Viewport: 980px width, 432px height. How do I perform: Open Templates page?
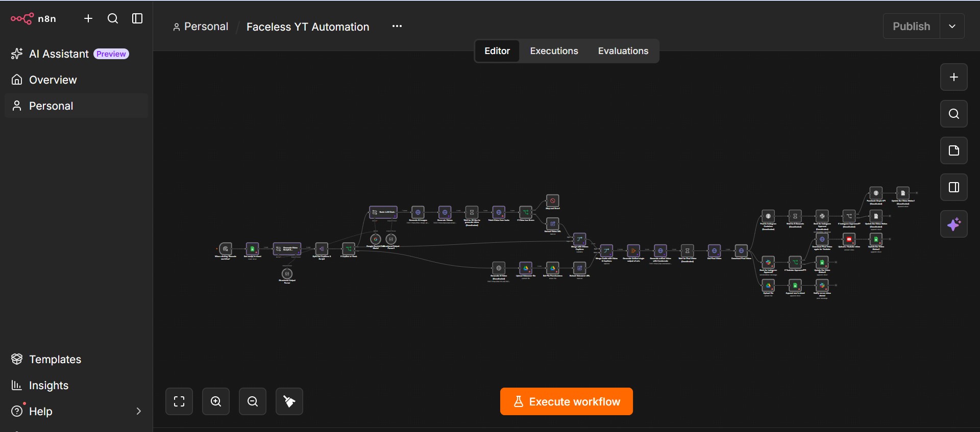pyautogui.click(x=76, y=360)
